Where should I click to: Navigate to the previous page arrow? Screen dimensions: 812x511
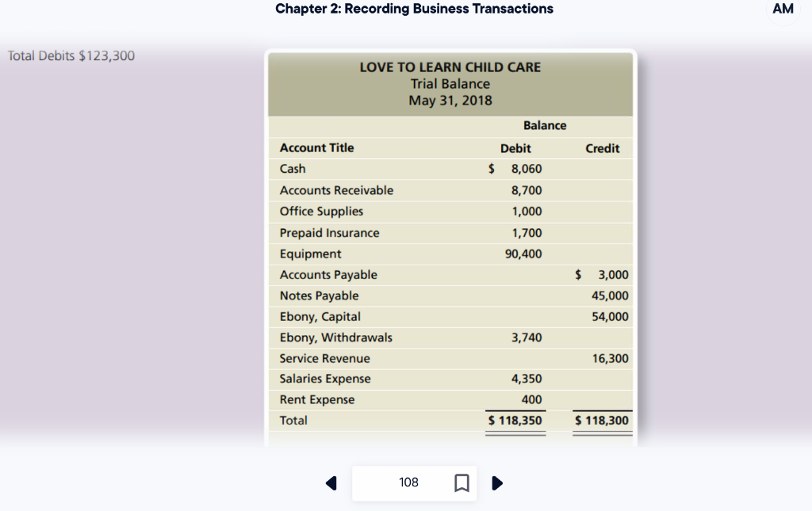331,482
